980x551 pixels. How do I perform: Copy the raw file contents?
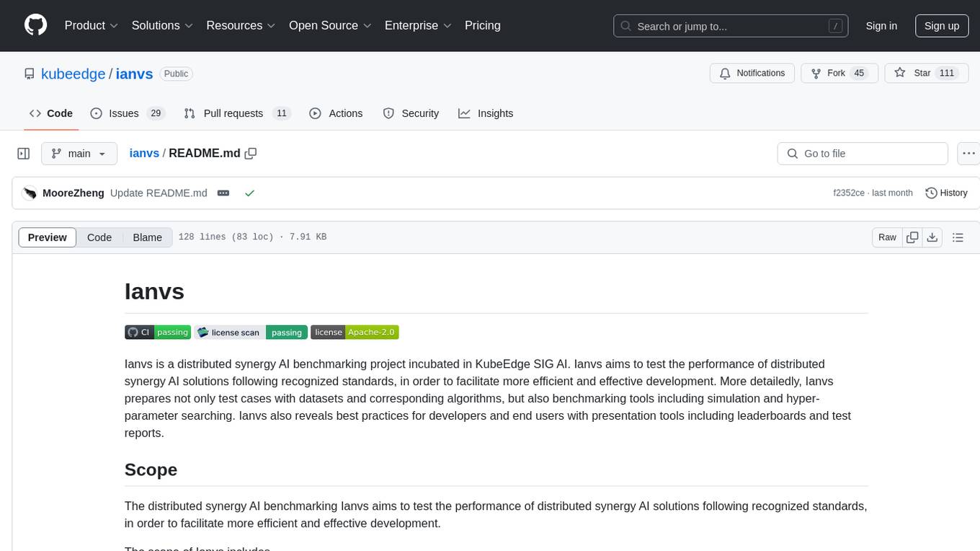912,237
